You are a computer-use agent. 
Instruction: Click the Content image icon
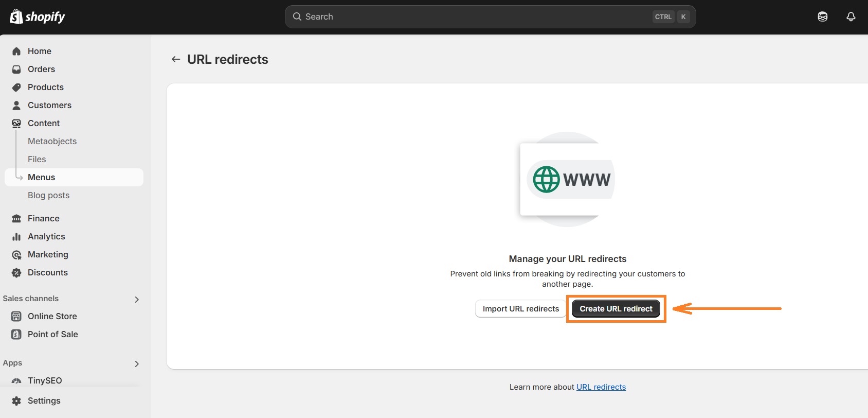(16, 123)
